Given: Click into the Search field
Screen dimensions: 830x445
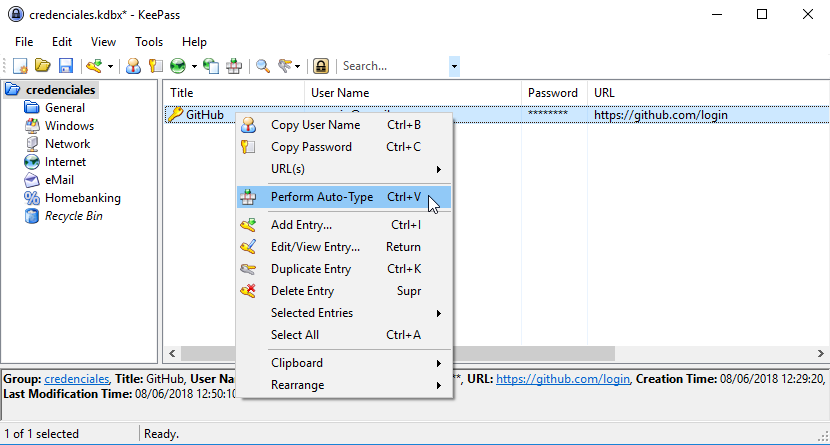Looking at the screenshot, I should coord(394,66).
